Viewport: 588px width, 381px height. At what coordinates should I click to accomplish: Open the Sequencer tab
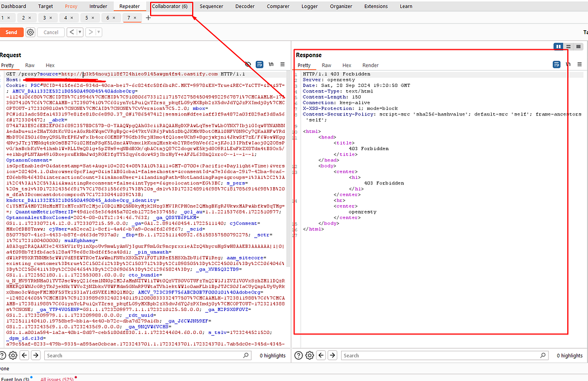[x=211, y=6]
